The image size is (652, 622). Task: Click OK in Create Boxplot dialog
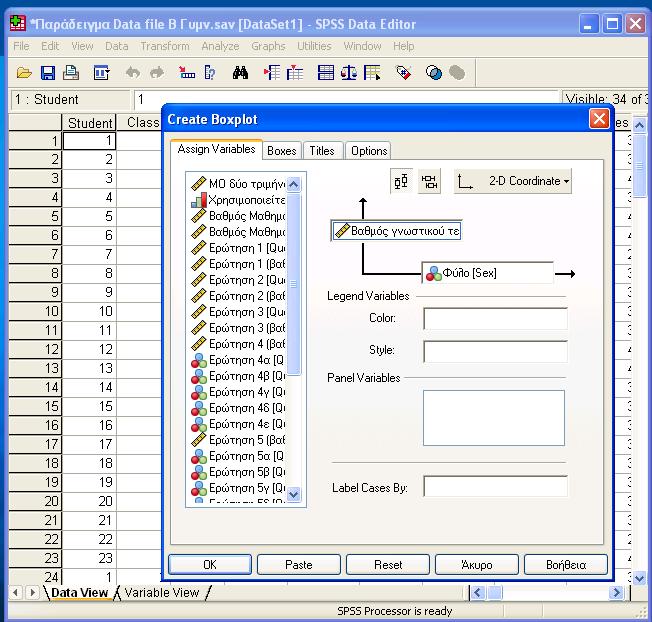click(x=210, y=565)
